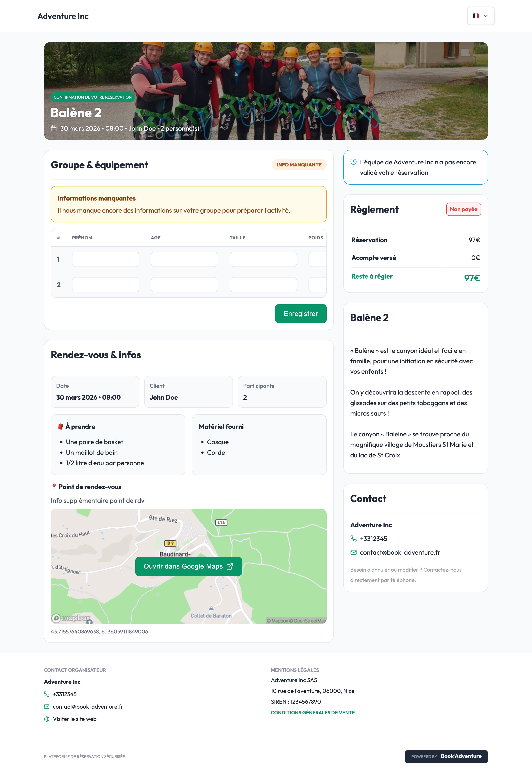Click the external-link icon on the Google Maps button

230,566
